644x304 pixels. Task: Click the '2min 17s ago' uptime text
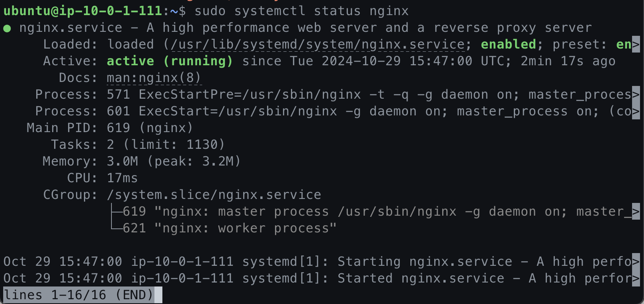click(568, 61)
